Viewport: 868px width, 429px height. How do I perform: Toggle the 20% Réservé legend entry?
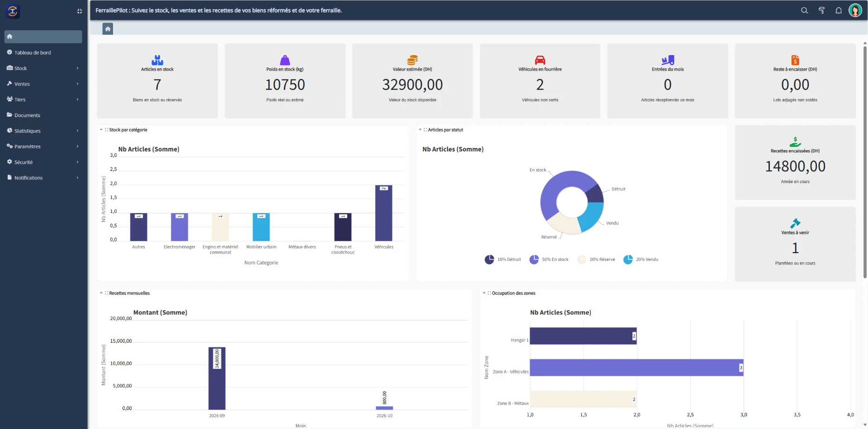pos(596,259)
